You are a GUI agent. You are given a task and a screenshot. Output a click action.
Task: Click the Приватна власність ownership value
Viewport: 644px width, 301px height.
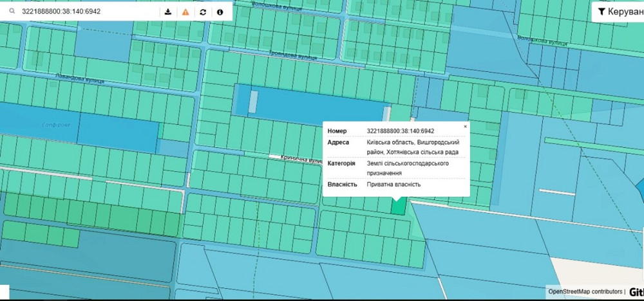[393, 185]
